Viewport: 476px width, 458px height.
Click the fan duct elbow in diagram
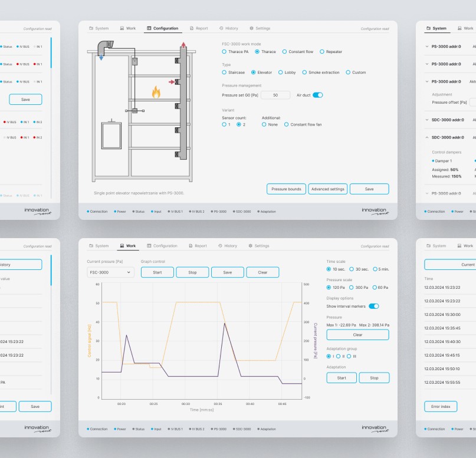tap(105, 47)
